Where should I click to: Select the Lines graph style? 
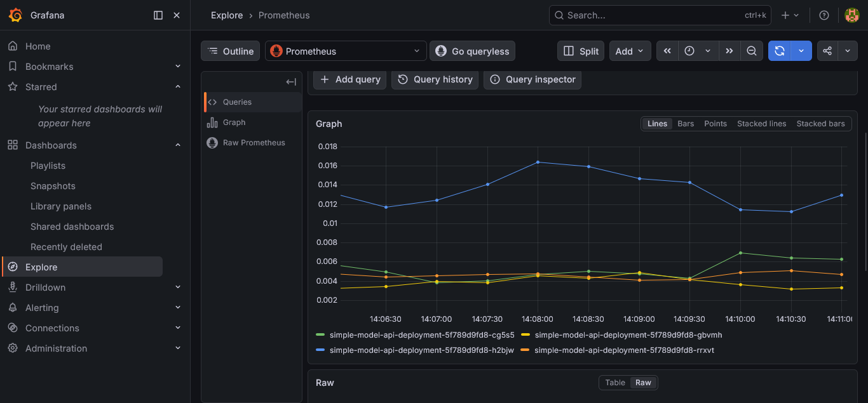tap(657, 124)
